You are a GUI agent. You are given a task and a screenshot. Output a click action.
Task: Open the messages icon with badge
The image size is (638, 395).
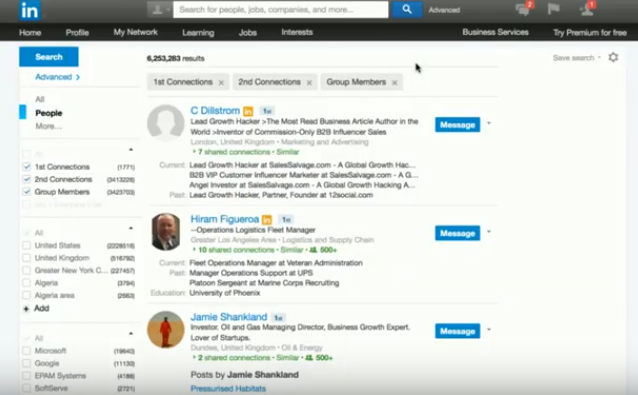pos(524,9)
